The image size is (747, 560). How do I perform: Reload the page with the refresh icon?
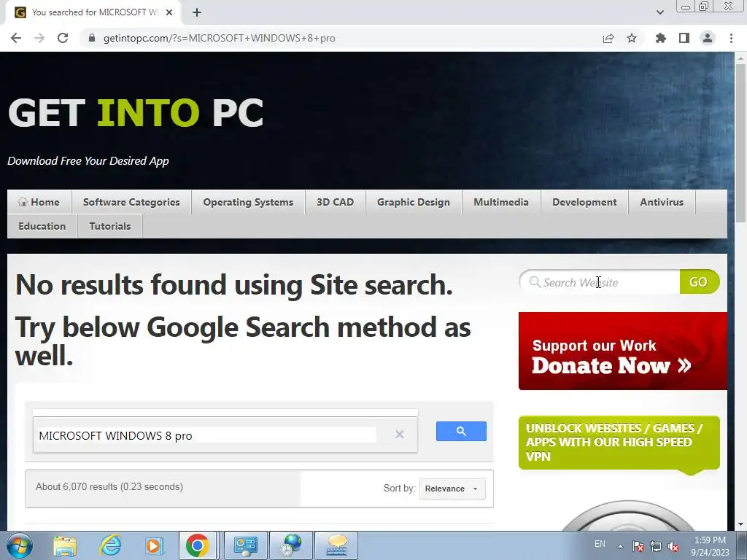[x=63, y=38]
